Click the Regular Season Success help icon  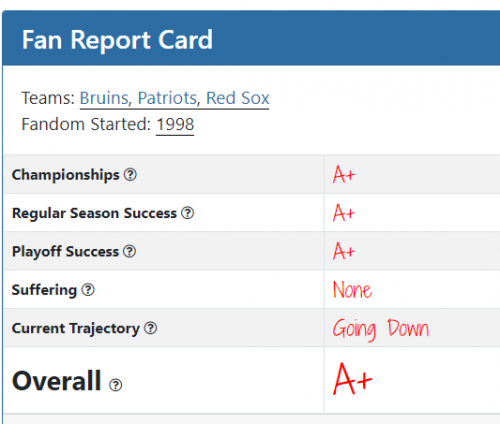pyautogui.click(x=188, y=213)
